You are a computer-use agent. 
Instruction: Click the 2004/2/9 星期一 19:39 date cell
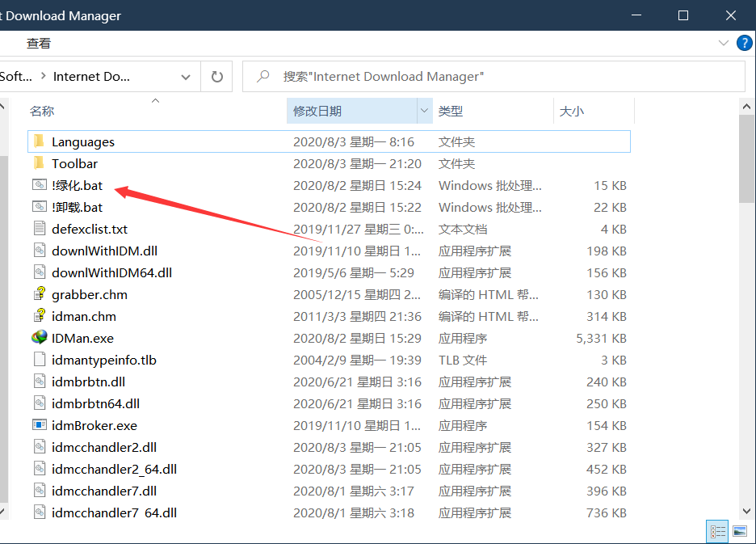[x=357, y=360]
